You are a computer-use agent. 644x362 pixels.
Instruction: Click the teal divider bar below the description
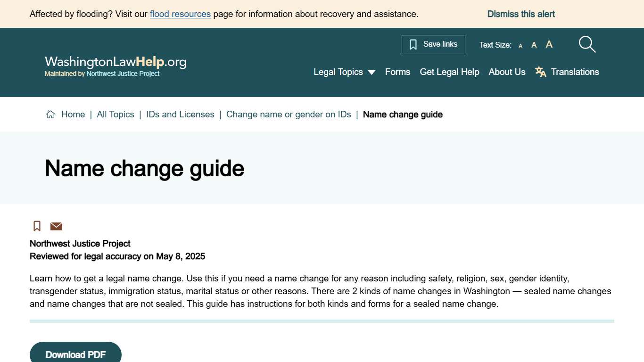322,321
